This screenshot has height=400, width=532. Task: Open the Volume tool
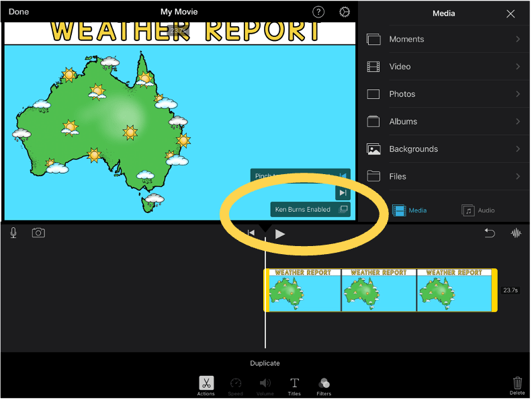tap(265, 387)
